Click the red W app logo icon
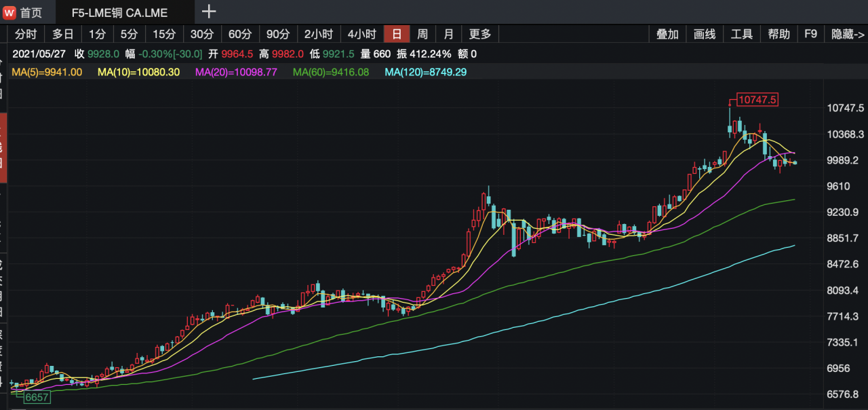Viewport: 868px width, 410px height. [x=10, y=12]
